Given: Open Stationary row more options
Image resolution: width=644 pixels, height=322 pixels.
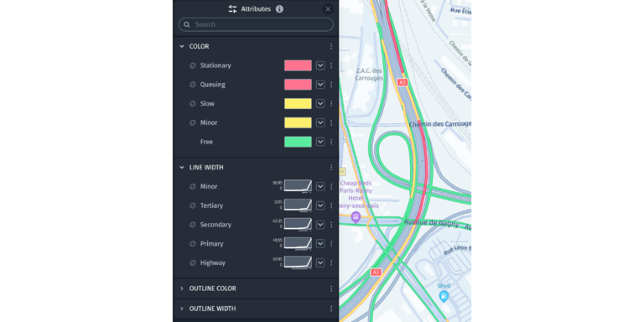Looking at the screenshot, I should click(331, 65).
